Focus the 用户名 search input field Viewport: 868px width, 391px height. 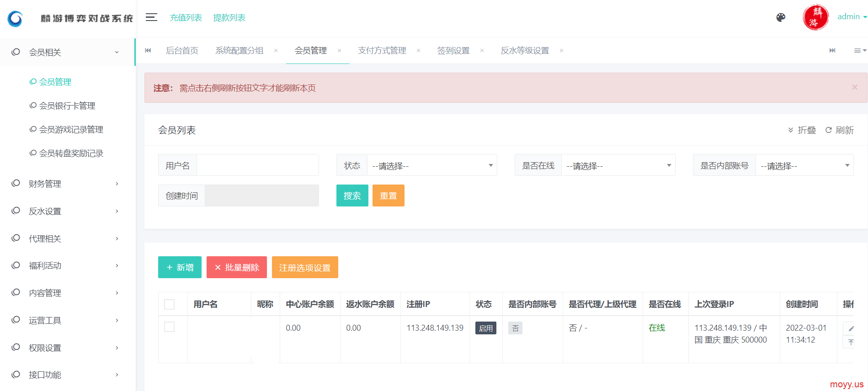click(x=258, y=165)
